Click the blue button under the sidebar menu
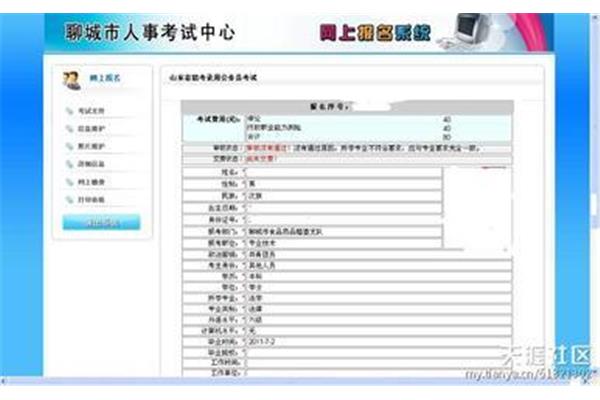The width and height of the screenshot is (600, 400). pyautogui.click(x=101, y=222)
